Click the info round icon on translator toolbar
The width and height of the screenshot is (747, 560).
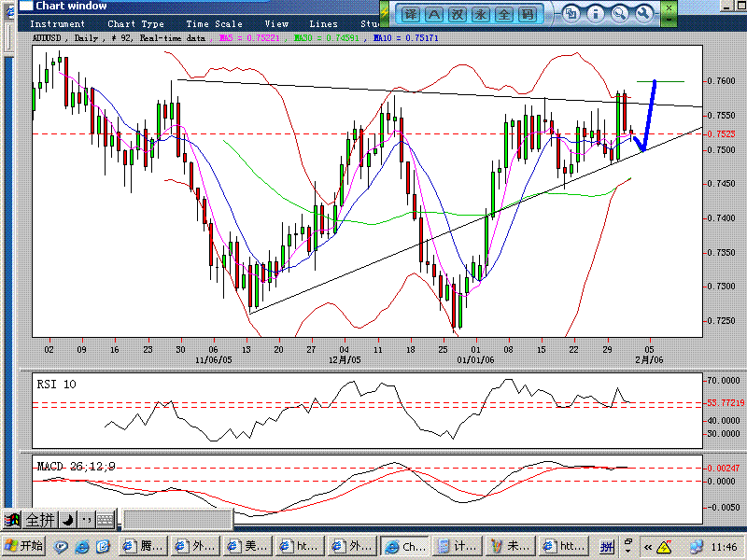click(595, 13)
